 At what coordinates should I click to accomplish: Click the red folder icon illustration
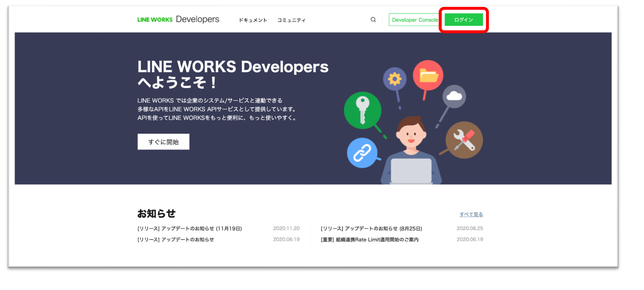[428, 75]
